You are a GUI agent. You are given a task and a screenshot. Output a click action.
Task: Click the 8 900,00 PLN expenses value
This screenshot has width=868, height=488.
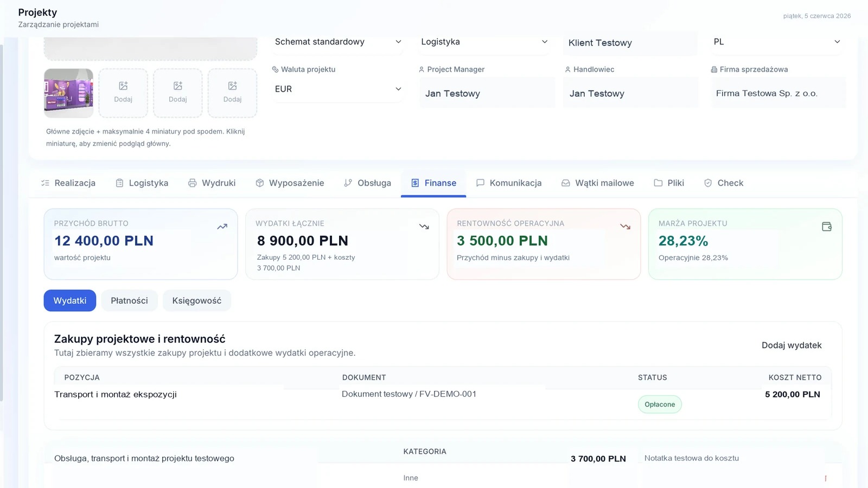click(x=303, y=241)
